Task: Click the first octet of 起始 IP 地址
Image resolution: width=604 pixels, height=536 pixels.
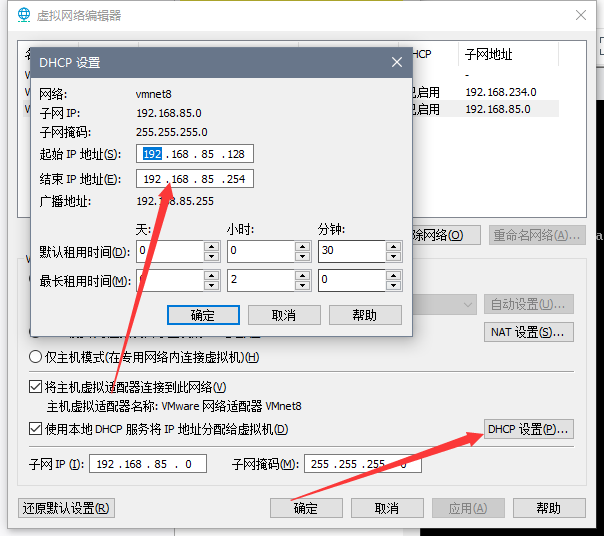Action: click(x=152, y=154)
